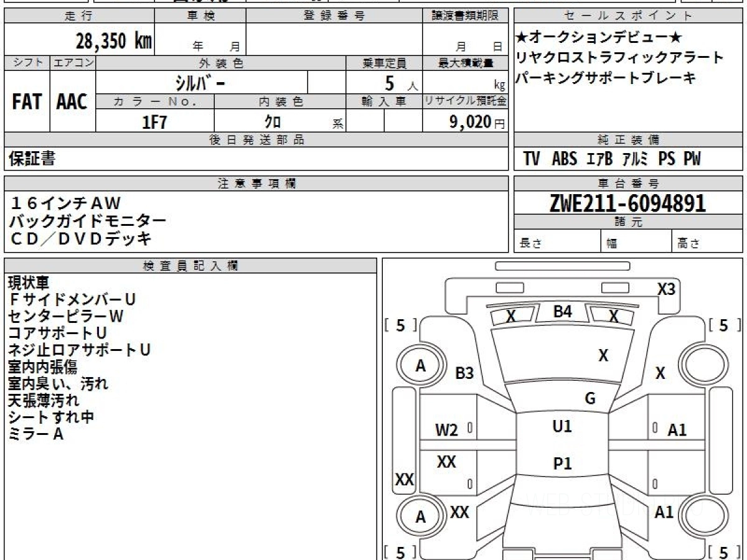Screen dimensions: 747x560
Task: Click the 最大積載量 header
Action: [x=465, y=63]
